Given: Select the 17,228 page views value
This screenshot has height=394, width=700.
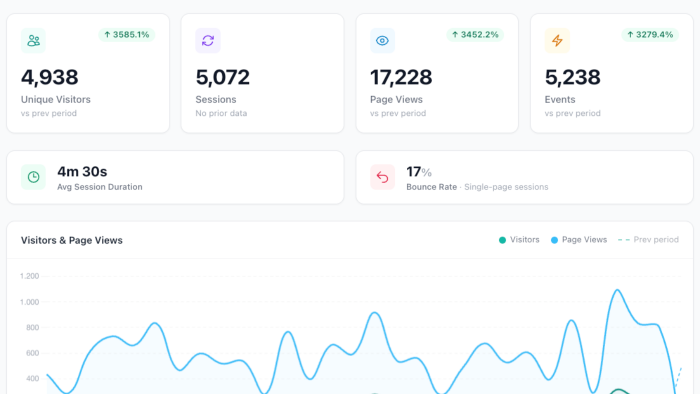Looking at the screenshot, I should pos(401,77).
